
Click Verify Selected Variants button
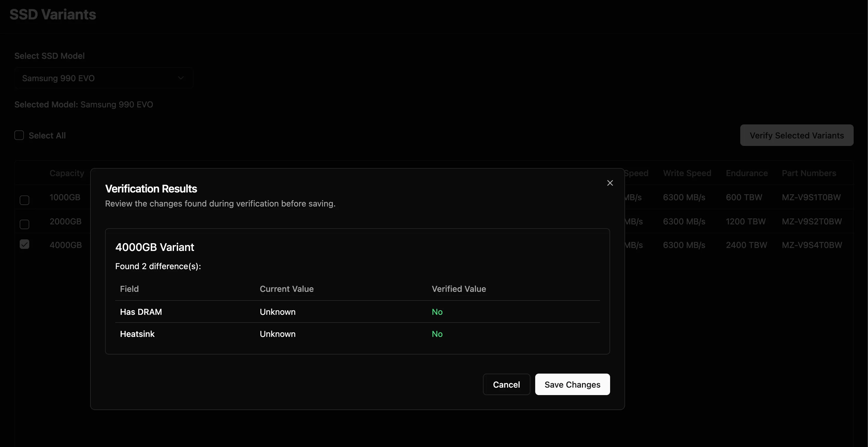(x=796, y=135)
